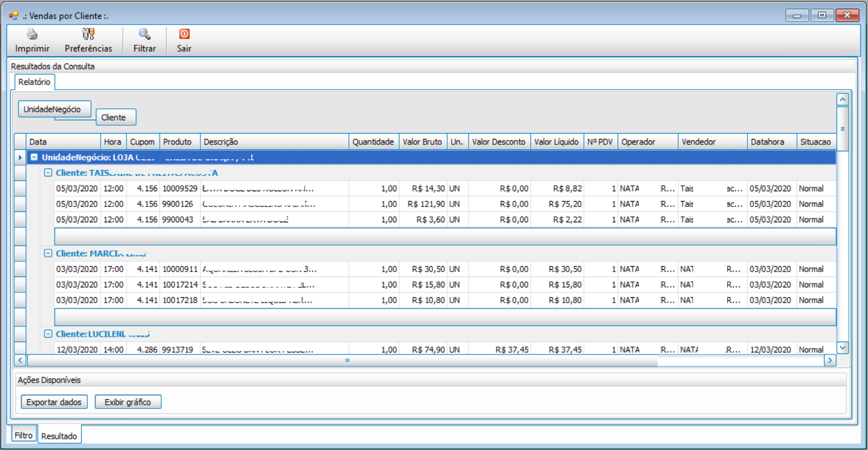Screen dimensions: 868x450
Task: Click the Imprimir printer icon
Action: click(32, 34)
